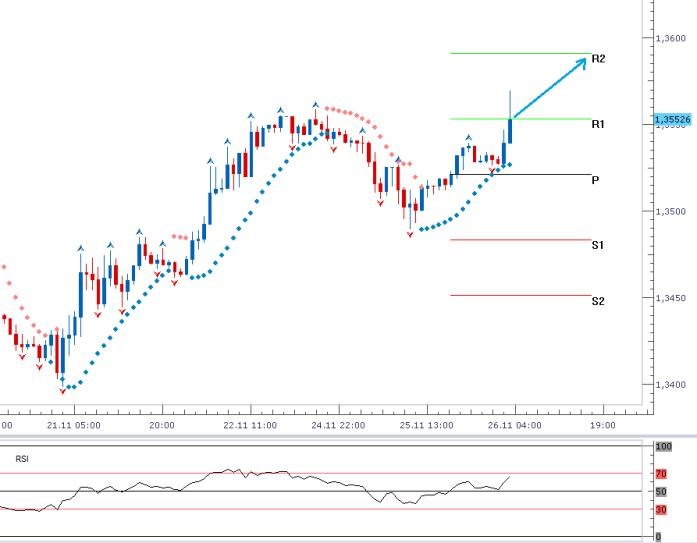697x543 pixels.
Task: Click the 19:00 time axis label
Action: click(x=603, y=425)
